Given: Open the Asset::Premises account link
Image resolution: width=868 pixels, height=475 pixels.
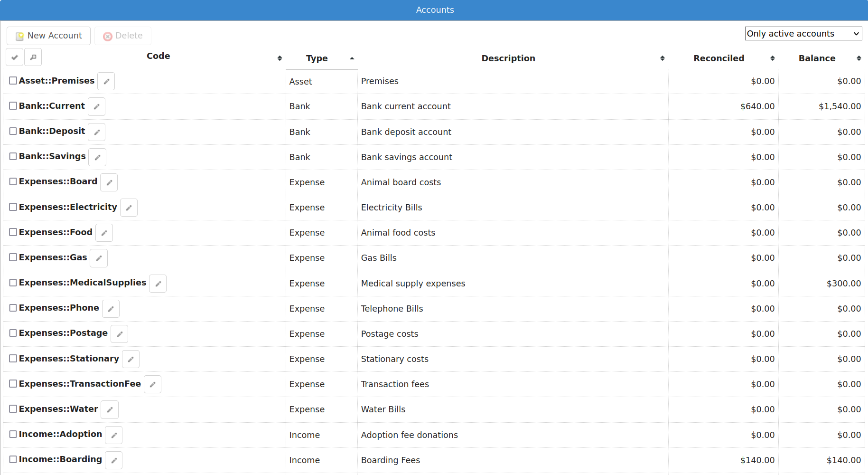Looking at the screenshot, I should click(x=56, y=81).
